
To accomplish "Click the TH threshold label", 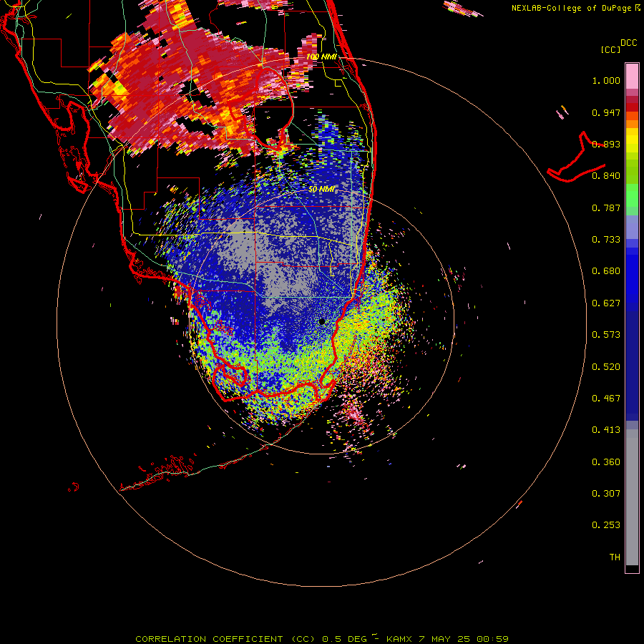I will point(615,557).
